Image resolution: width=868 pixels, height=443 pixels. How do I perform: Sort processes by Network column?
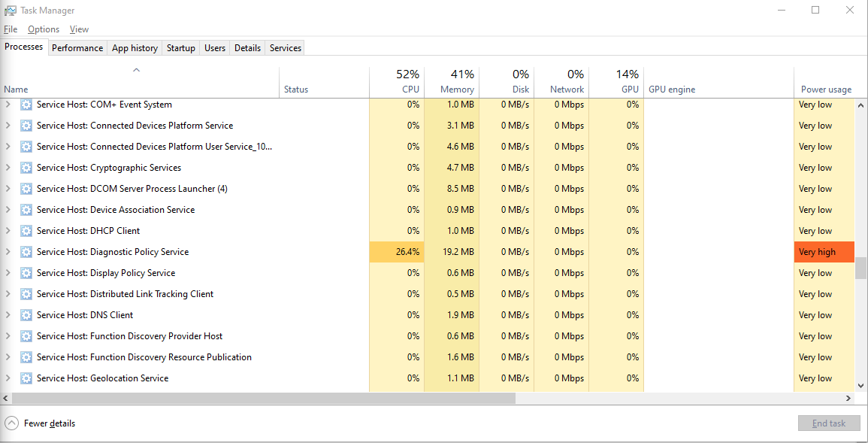click(561, 82)
